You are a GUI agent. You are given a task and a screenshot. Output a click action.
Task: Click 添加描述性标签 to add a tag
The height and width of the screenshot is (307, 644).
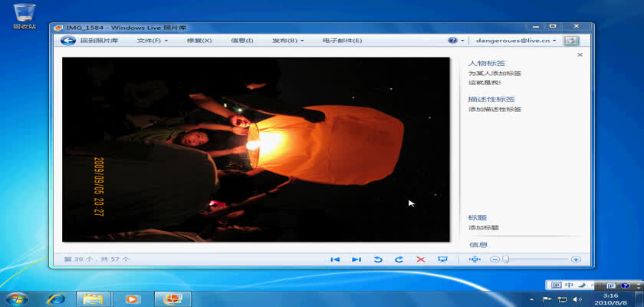click(x=495, y=109)
